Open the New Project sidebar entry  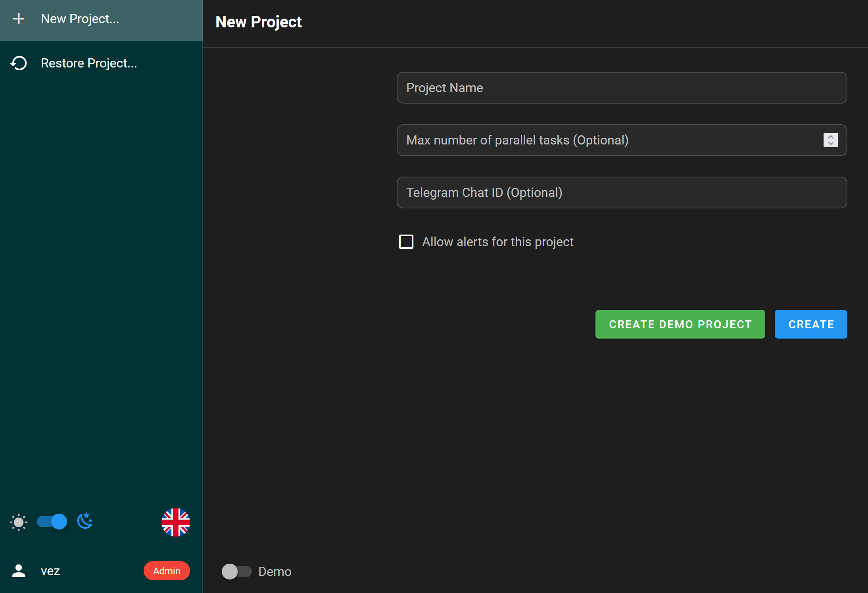[80, 18]
